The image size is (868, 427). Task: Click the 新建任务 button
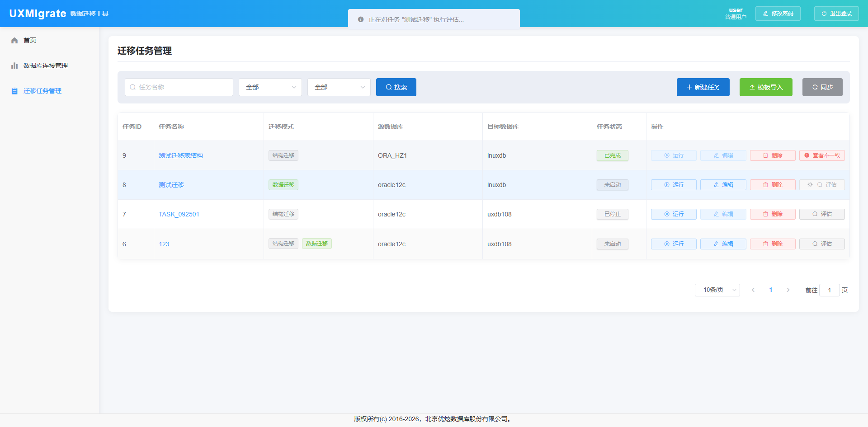703,87
